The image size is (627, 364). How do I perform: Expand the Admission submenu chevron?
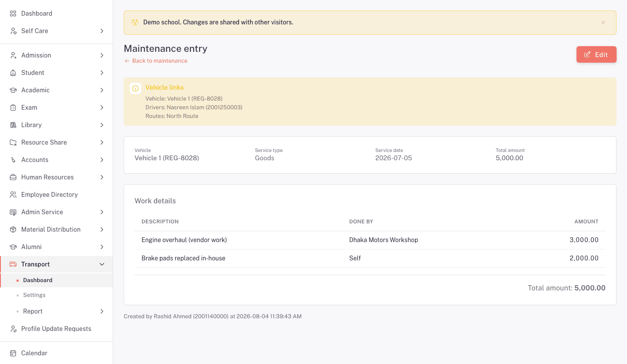pyautogui.click(x=102, y=55)
